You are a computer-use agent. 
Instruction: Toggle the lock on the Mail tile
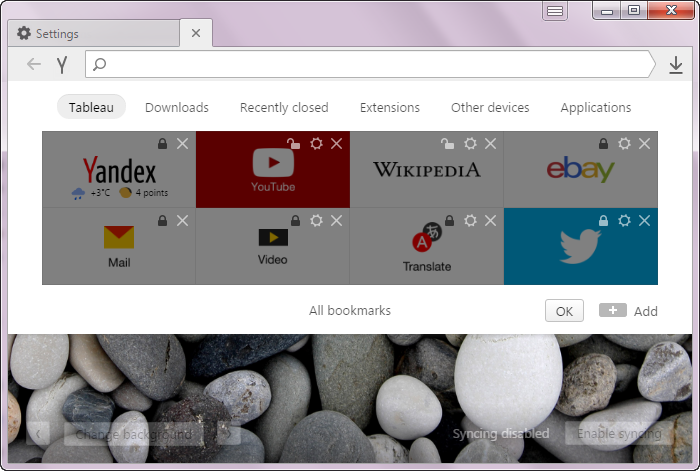162,221
